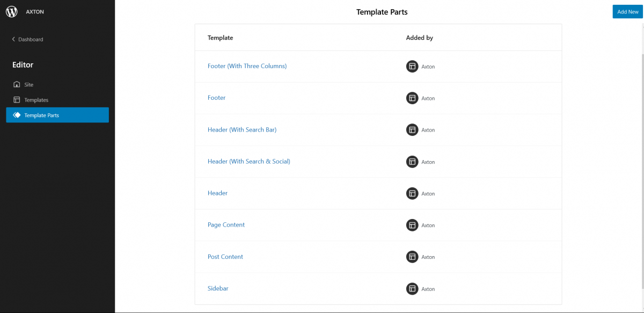Image resolution: width=644 pixels, height=313 pixels.
Task: Click the WordPress logo icon
Action: (12, 12)
